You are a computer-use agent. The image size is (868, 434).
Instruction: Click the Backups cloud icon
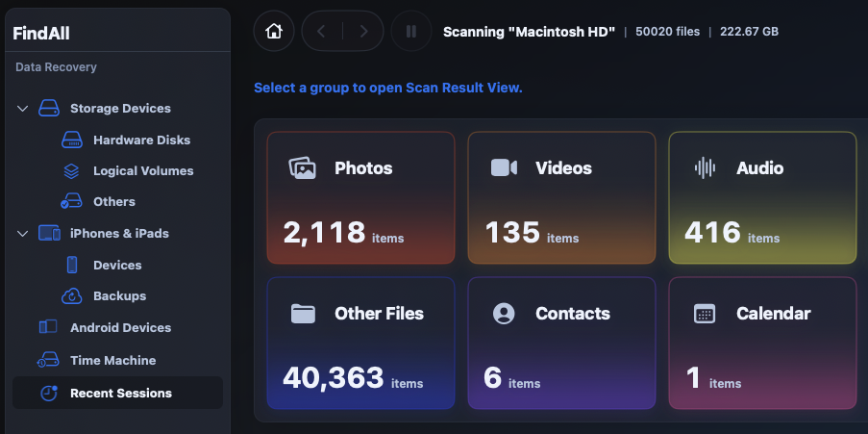(x=72, y=296)
